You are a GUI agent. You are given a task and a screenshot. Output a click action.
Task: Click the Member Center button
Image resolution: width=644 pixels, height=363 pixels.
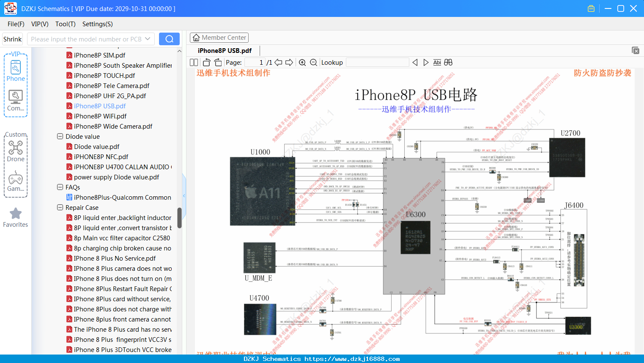tap(219, 38)
